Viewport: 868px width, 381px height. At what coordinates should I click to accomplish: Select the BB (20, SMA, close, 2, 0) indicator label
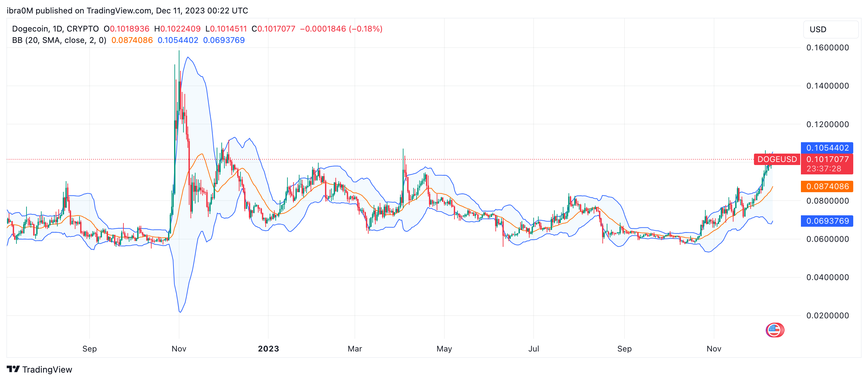pyautogui.click(x=59, y=41)
